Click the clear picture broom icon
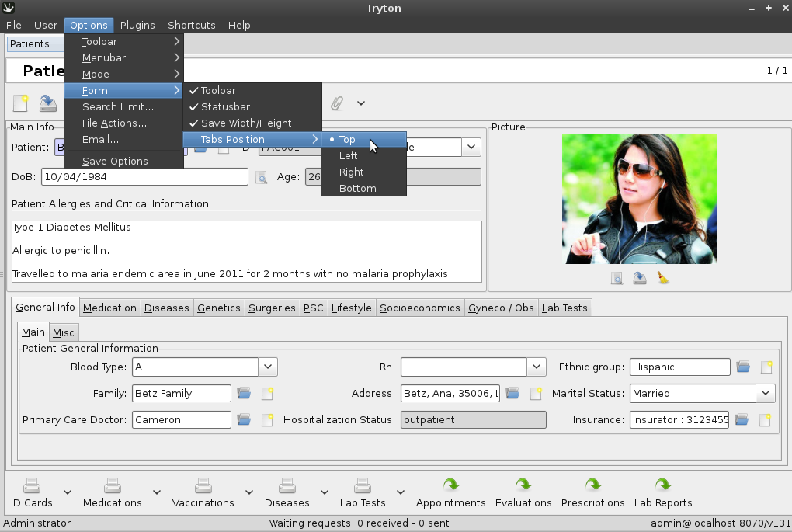The height and width of the screenshot is (532, 792). click(663, 278)
